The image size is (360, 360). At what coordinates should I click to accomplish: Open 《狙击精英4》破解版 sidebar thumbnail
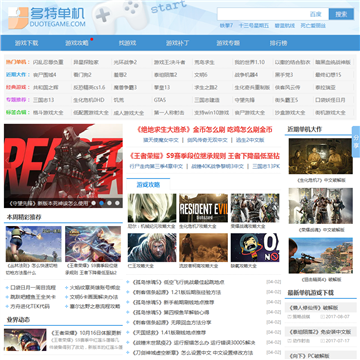[x=321, y=255]
